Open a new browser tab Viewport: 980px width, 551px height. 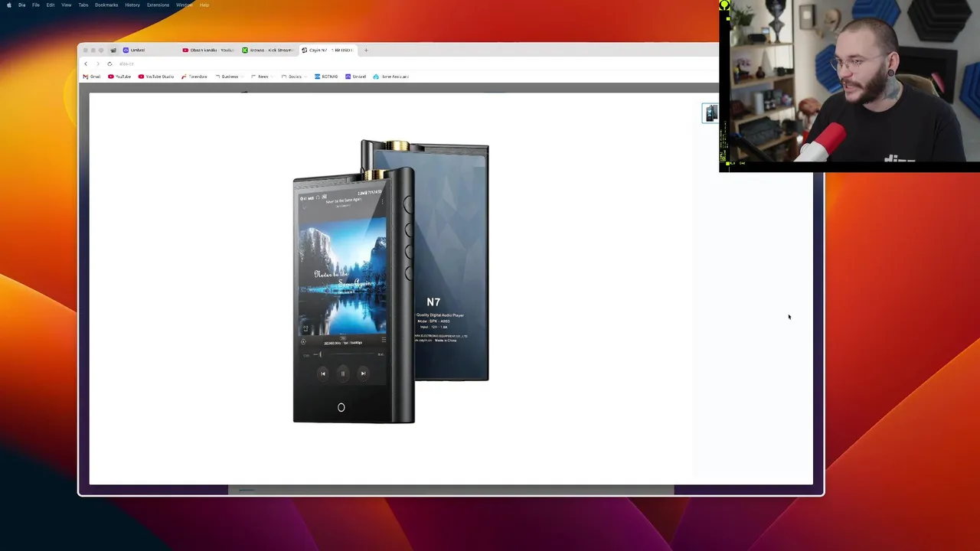(366, 50)
